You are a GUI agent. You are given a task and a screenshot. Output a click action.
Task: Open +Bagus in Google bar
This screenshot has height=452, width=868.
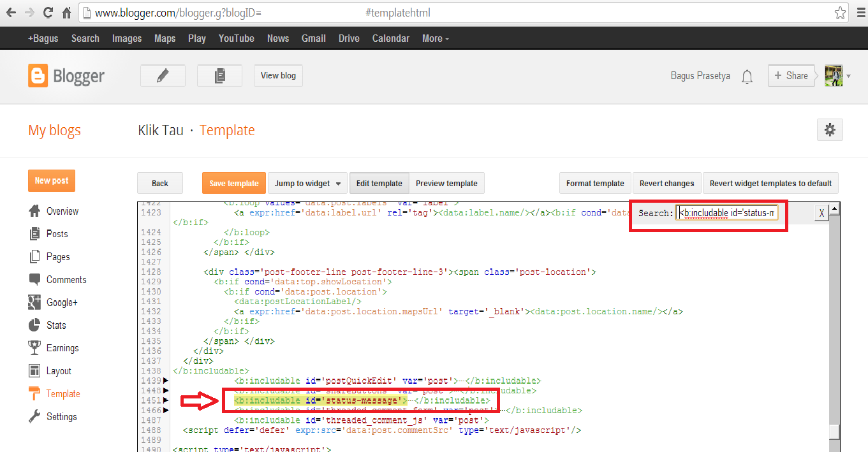[43, 38]
